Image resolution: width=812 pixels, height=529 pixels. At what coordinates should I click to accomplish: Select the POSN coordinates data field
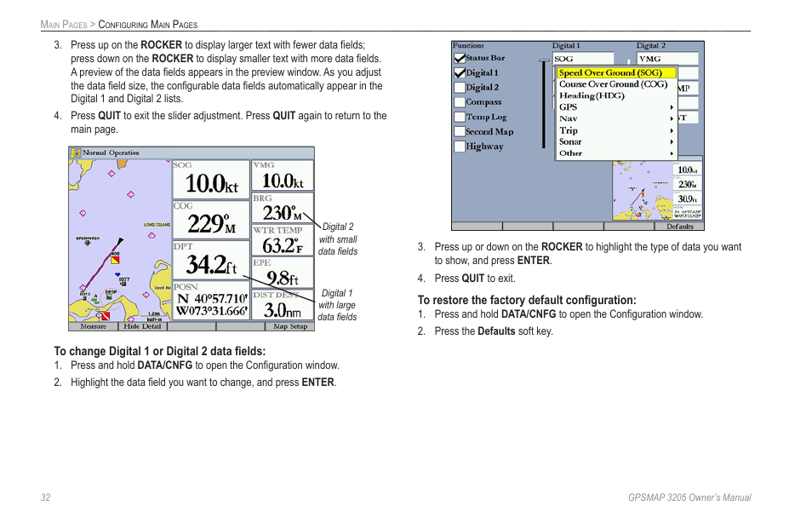(x=211, y=301)
